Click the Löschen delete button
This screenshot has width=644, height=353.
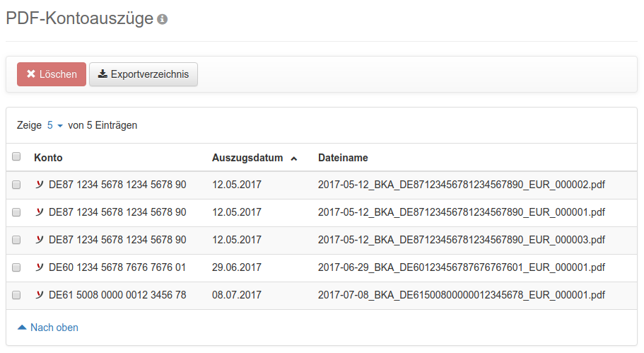coord(52,74)
